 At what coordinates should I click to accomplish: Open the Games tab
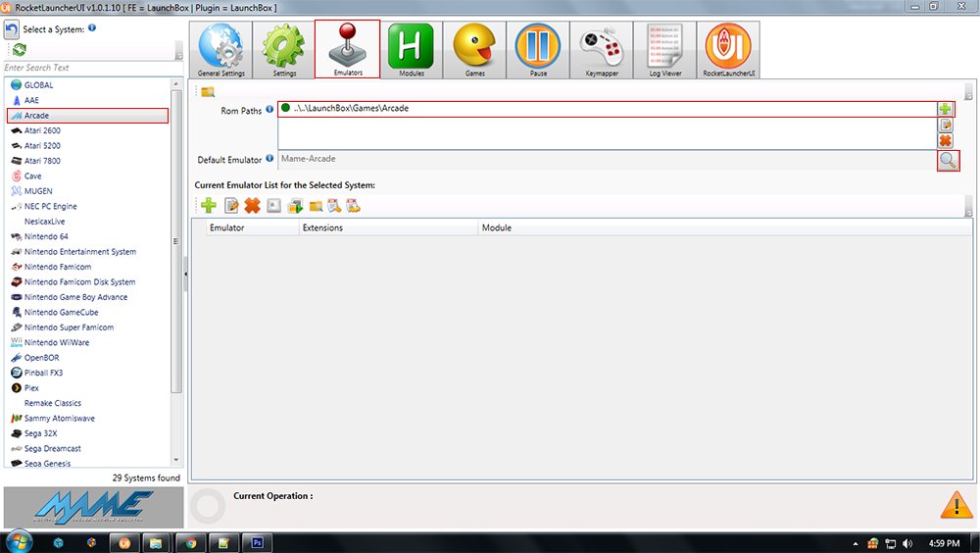pos(474,50)
